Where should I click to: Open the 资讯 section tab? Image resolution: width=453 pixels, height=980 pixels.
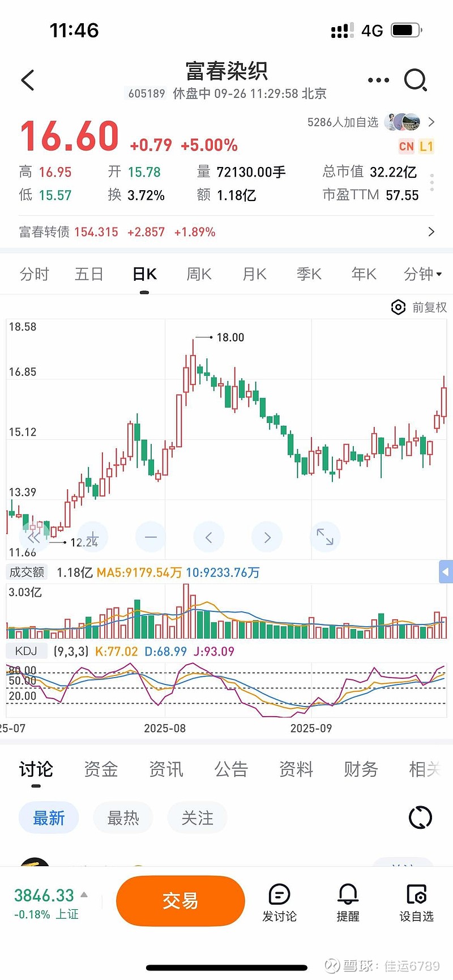coord(166,769)
